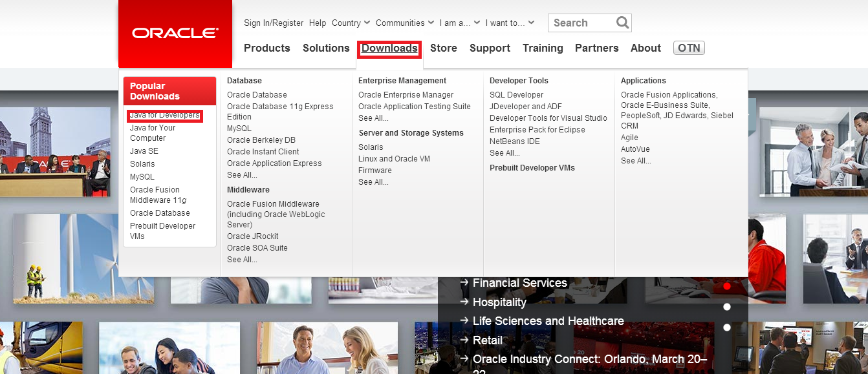Viewport: 868px width, 374px height.
Task: Open Oracle Berkeley DB link
Action: pyautogui.click(x=261, y=140)
